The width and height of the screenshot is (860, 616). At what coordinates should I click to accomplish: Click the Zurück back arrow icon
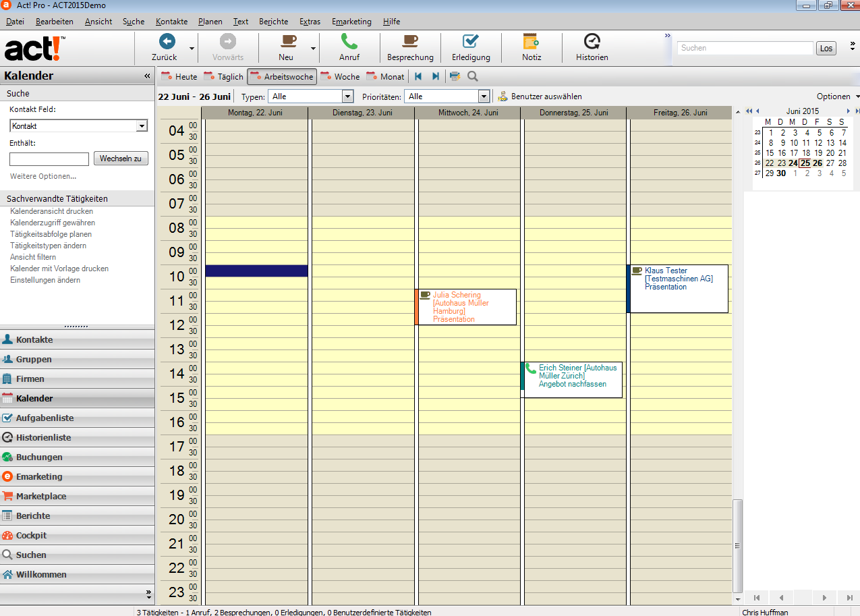(167, 42)
